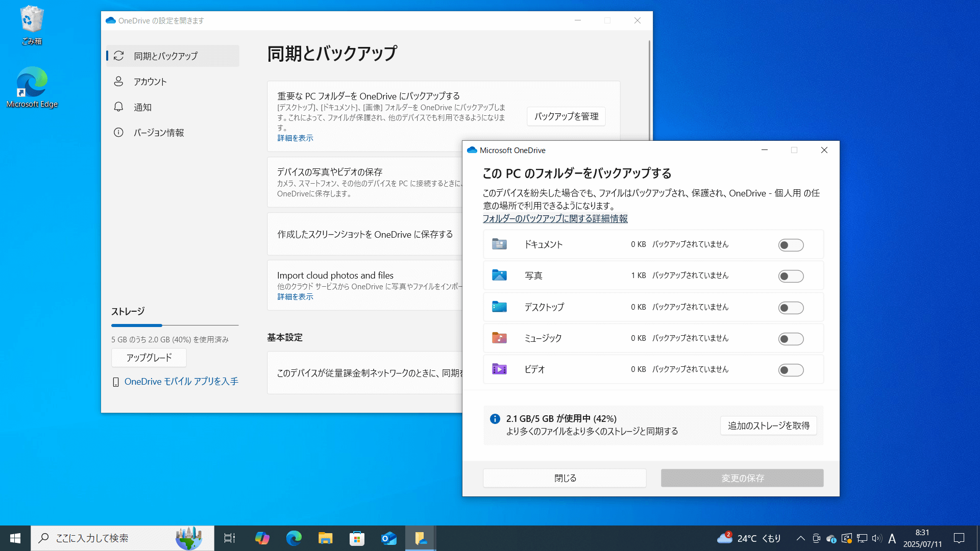
Task: Click the phone icon beside mobile app link
Action: click(116, 382)
